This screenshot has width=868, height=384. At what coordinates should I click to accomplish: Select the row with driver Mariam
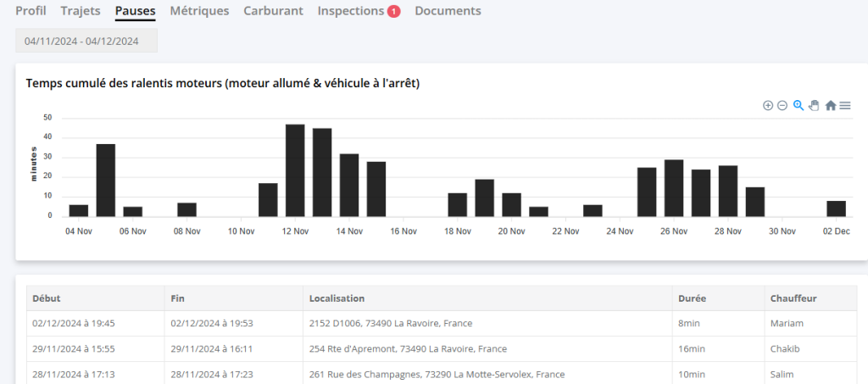[786, 323]
